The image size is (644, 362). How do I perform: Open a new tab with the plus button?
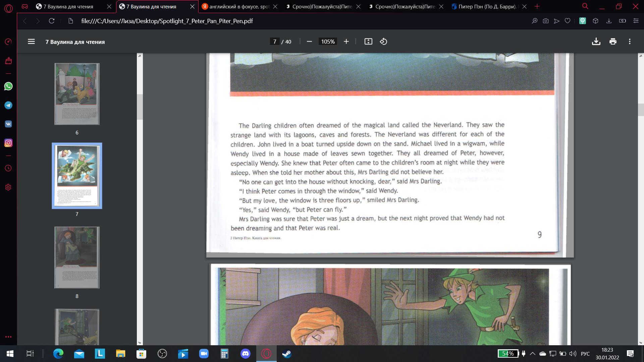pyautogui.click(x=537, y=6)
